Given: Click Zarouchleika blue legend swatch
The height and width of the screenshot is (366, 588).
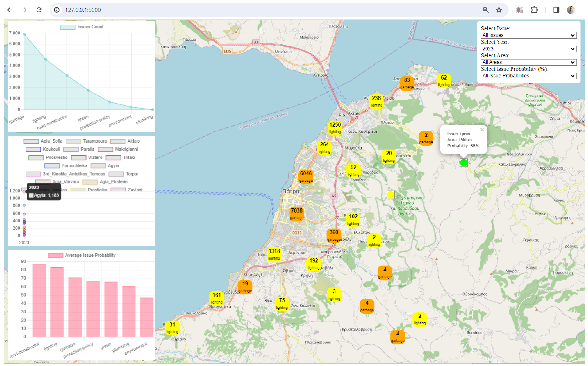Looking at the screenshot, I should tap(52, 166).
